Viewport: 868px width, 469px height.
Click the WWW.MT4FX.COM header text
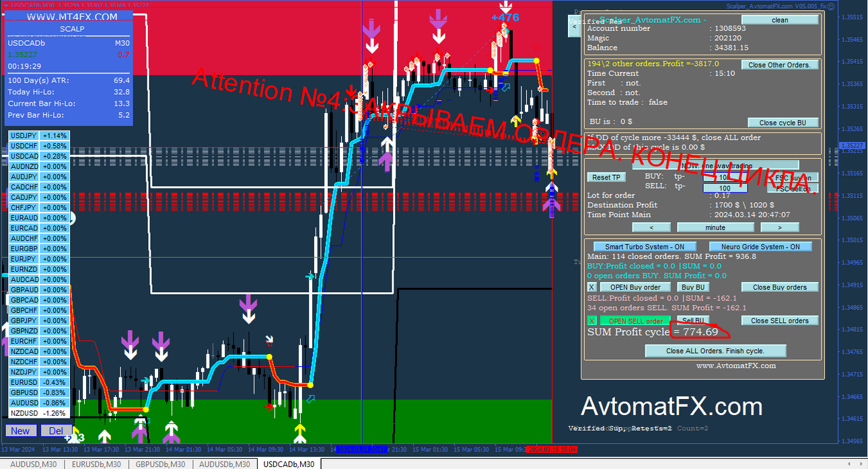(72, 17)
